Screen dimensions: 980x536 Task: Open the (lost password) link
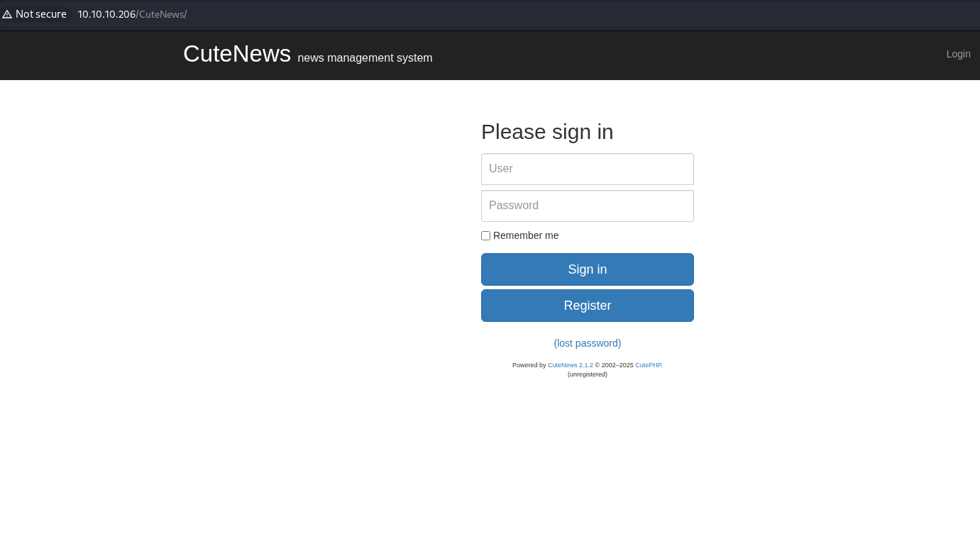(x=587, y=343)
